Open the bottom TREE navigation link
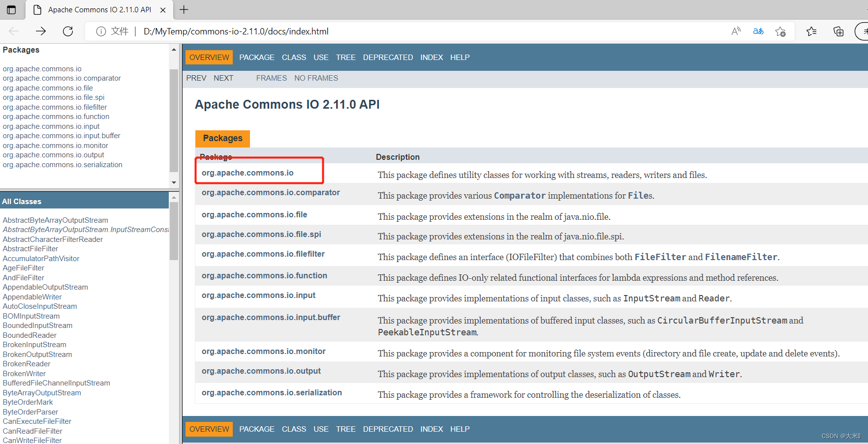Viewport: 868px width, 444px height. 346,429
